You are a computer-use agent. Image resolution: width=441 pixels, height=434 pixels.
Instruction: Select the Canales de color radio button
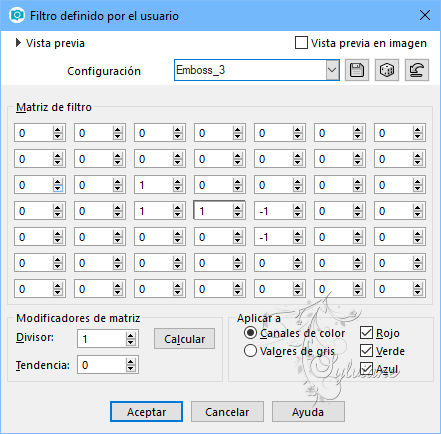pyautogui.click(x=250, y=333)
